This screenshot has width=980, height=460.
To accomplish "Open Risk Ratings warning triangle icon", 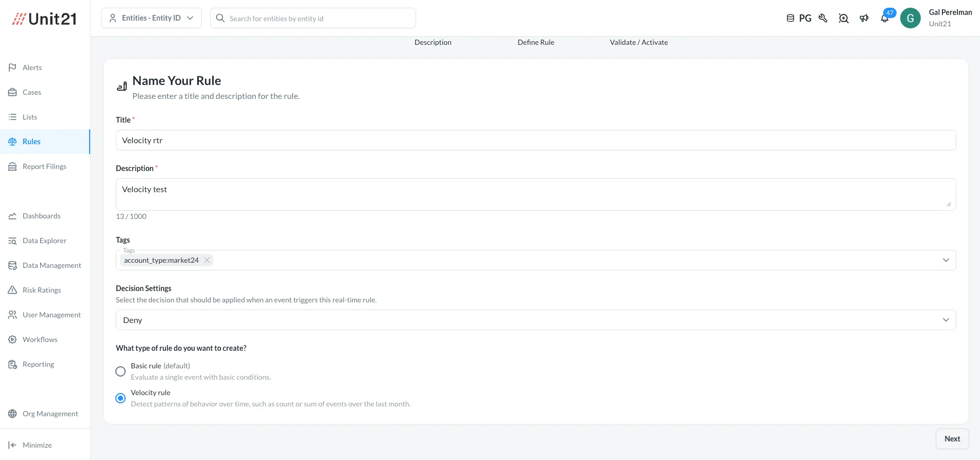I will pos(12,290).
